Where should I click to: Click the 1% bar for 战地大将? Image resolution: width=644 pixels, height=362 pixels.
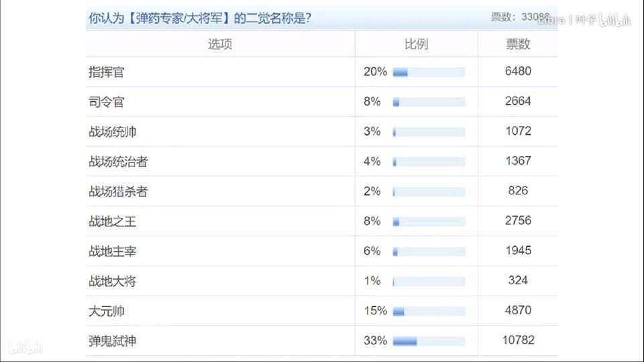click(x=428, y=282)
